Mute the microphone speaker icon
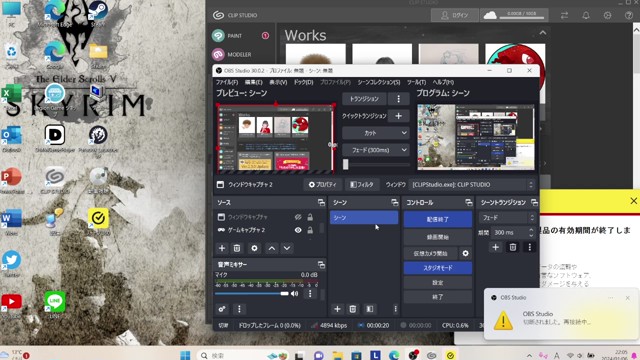Screen dimensions: 640x360 click(294, 293)
